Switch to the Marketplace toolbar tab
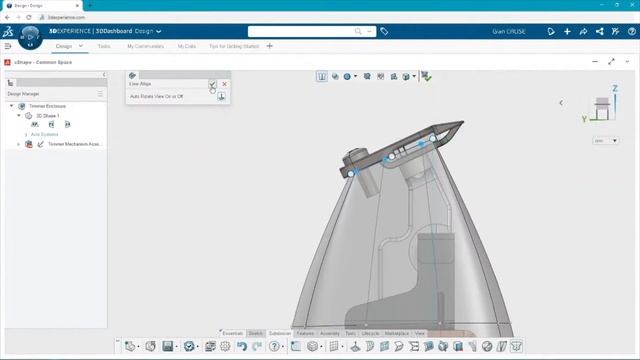 pos(396,333)
